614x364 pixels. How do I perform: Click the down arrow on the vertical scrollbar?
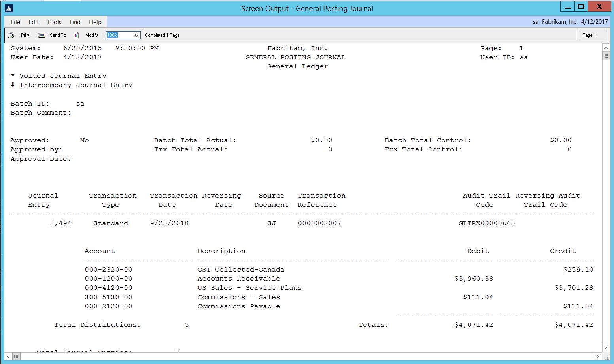pyautogui.click(x=606, y=347)
